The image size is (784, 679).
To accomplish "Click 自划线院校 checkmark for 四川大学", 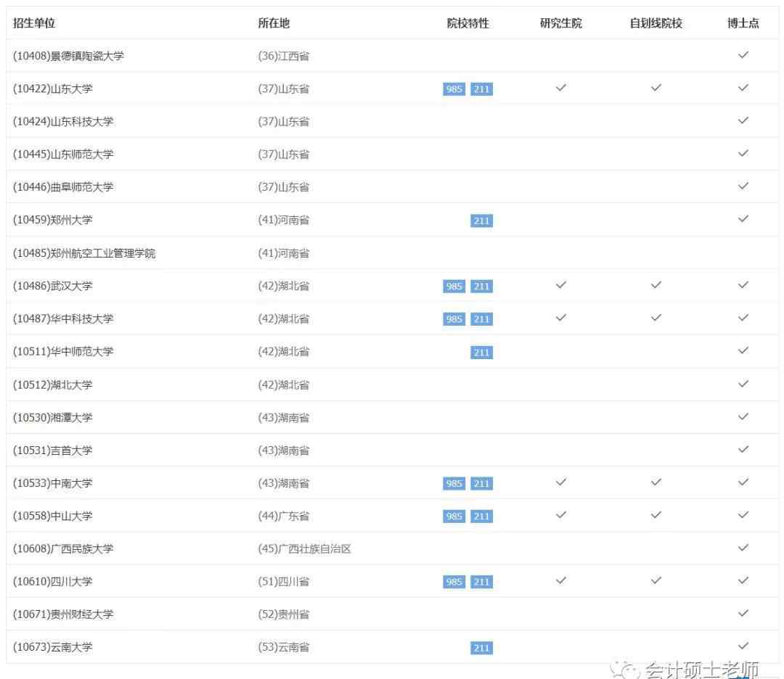I will click(656, 580).
